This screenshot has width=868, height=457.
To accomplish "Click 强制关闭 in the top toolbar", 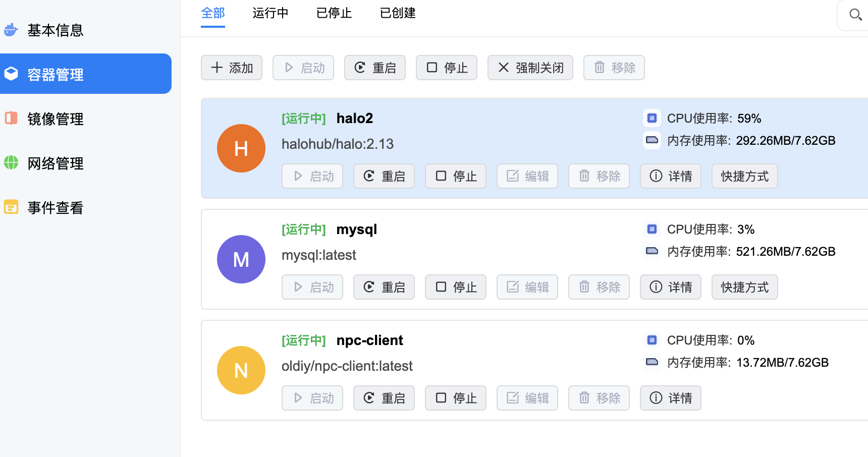I will click(530, 68).
